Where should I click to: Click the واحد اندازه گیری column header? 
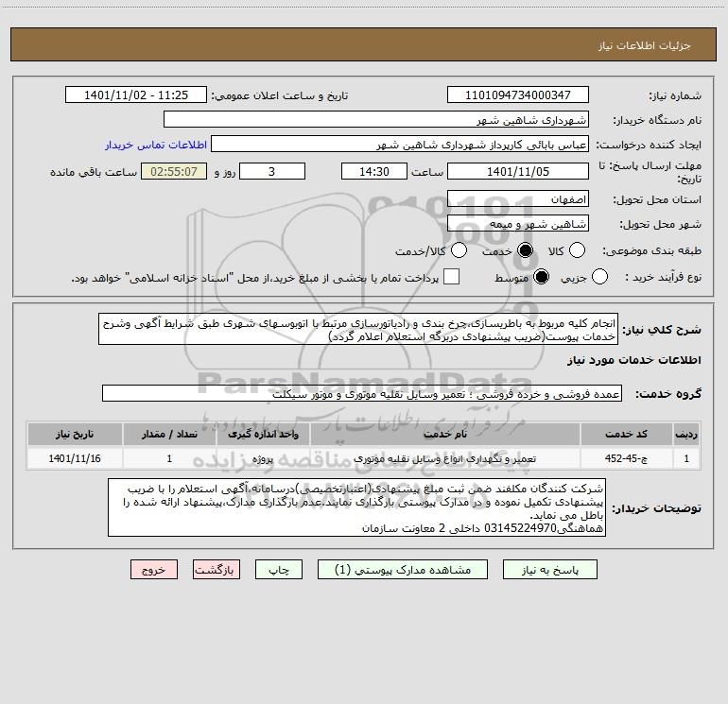click(x=263, y=435)
